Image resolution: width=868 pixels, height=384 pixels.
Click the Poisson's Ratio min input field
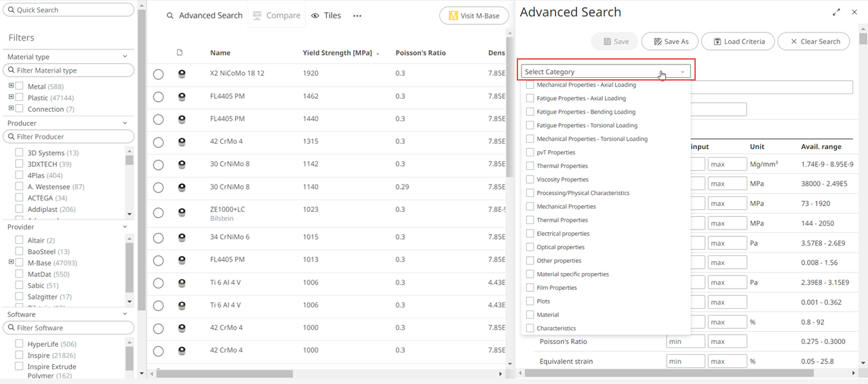(x=686, y=342)
